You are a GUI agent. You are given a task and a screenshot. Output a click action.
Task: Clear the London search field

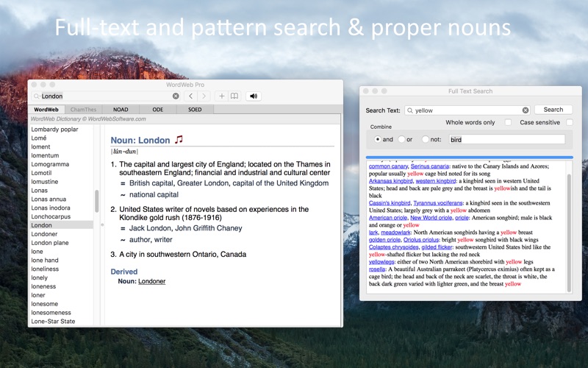click(x=176, y=96)
